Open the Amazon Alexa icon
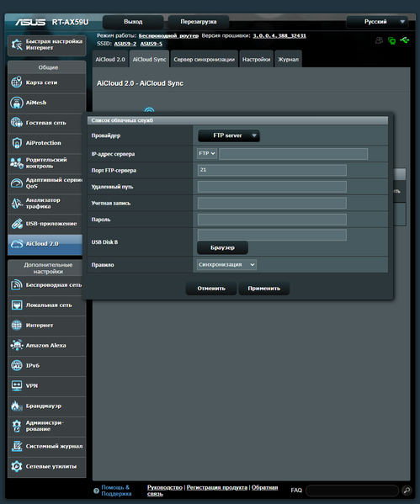The width and height of the screenshot is (420, 504). click(x=17, y=345)
